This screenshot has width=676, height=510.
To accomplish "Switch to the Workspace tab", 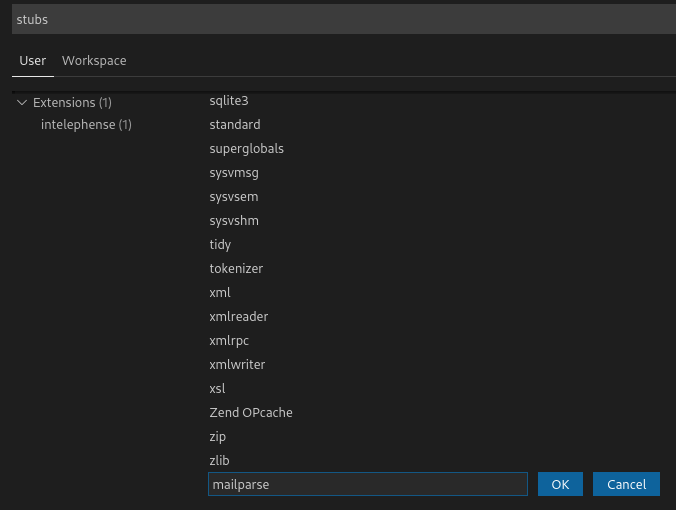I will (x=94, y=61).
